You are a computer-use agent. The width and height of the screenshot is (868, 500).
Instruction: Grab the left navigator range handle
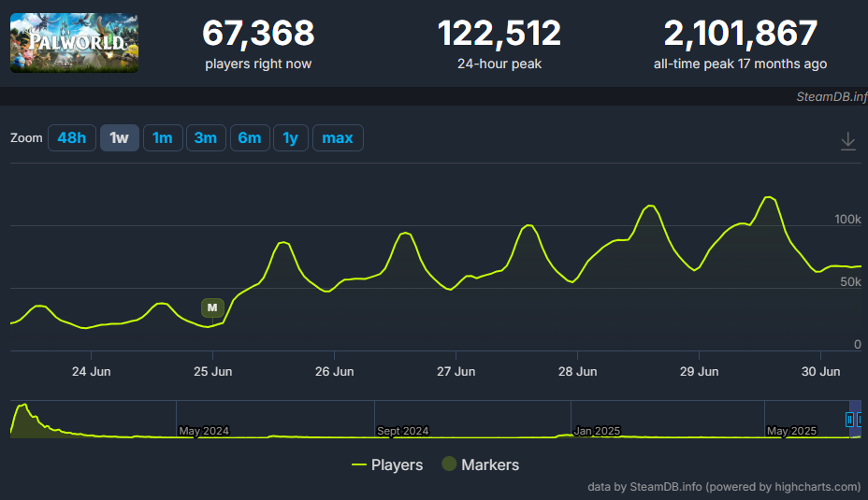[849, 420]
